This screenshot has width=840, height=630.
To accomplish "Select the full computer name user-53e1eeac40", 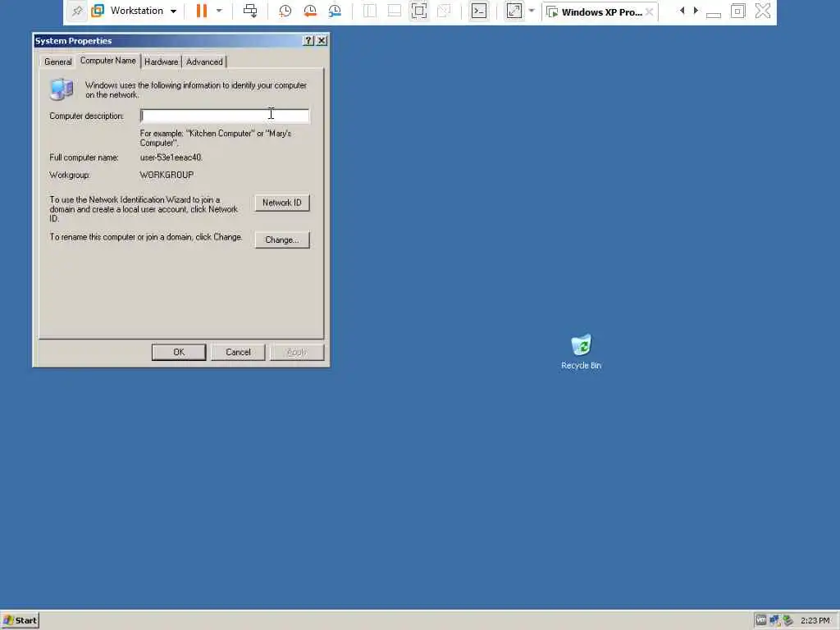I will click(x=171, y=157).
